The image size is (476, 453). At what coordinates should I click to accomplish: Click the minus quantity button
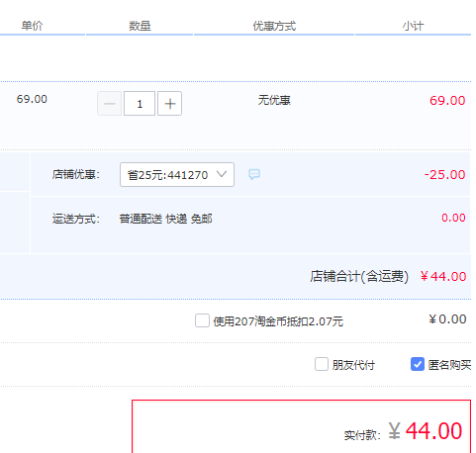point(110,104)
